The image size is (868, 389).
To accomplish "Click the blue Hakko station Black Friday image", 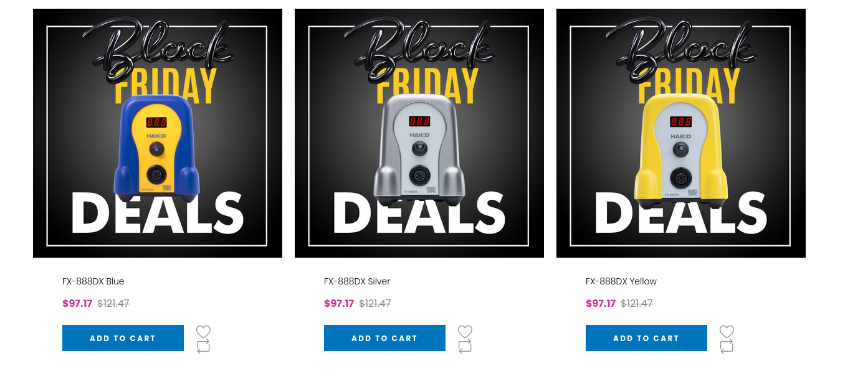I will coord(158,133).
